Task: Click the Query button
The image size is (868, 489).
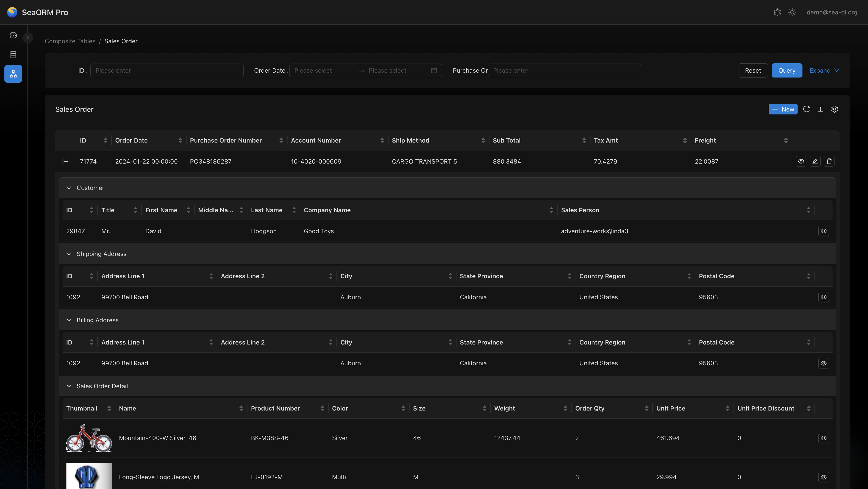Action: click(786, 70)
